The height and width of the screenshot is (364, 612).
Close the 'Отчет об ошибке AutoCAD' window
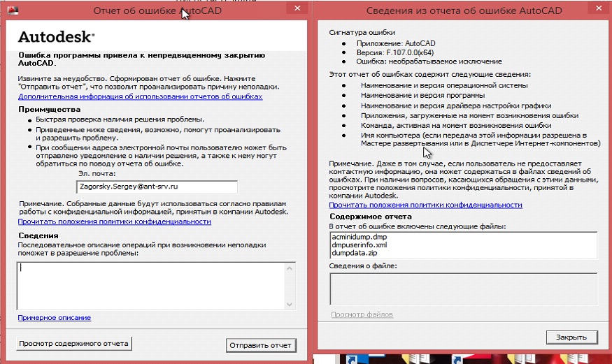tap(297, 8)
